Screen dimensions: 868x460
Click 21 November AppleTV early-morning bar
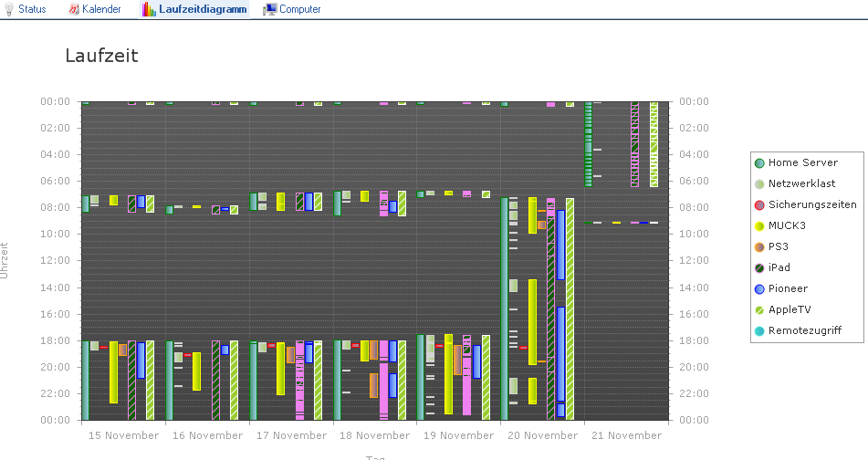click(x=654, y=144)
